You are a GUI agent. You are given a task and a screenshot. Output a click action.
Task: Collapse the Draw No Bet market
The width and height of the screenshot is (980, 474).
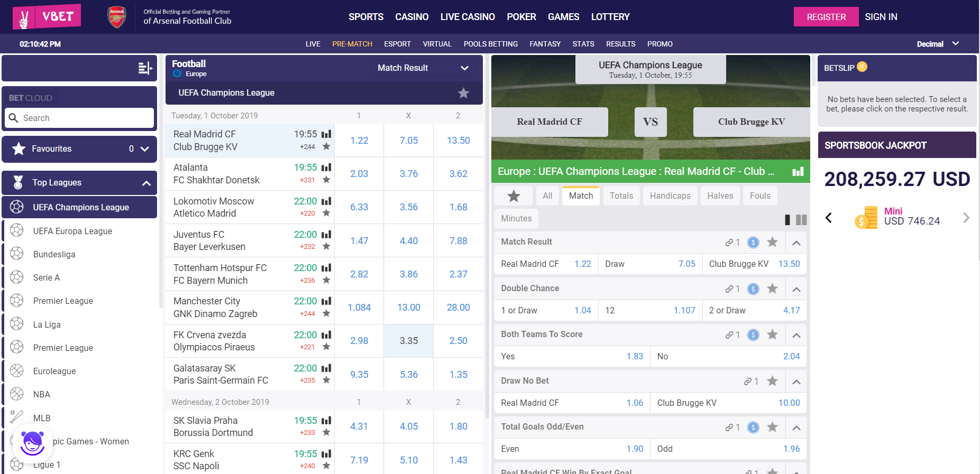point(796,382)
